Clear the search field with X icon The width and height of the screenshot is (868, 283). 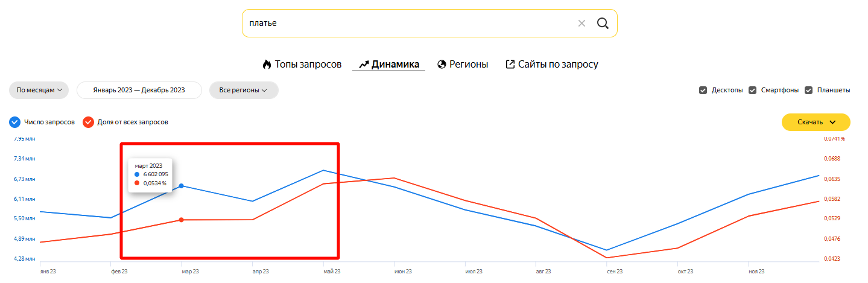(x=581, y=24)
